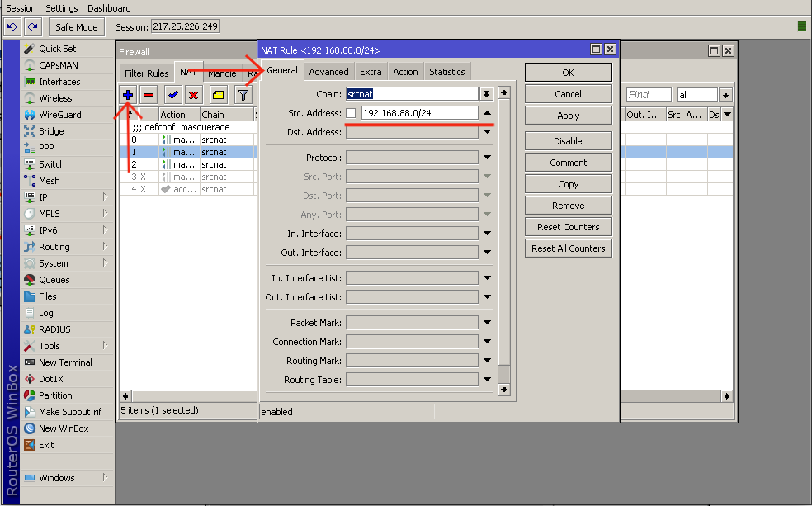Switch to the Advanced tab
Screen dimensions: 812x506
pos(328,72)
